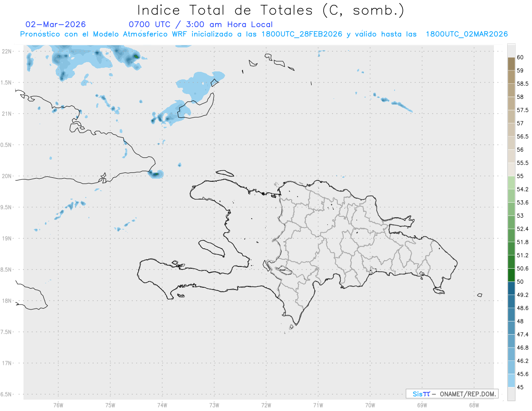The height and width of the screenshot is (411, 532).
Task: Click the legend value '46.2'
Action: coord(523,360)
